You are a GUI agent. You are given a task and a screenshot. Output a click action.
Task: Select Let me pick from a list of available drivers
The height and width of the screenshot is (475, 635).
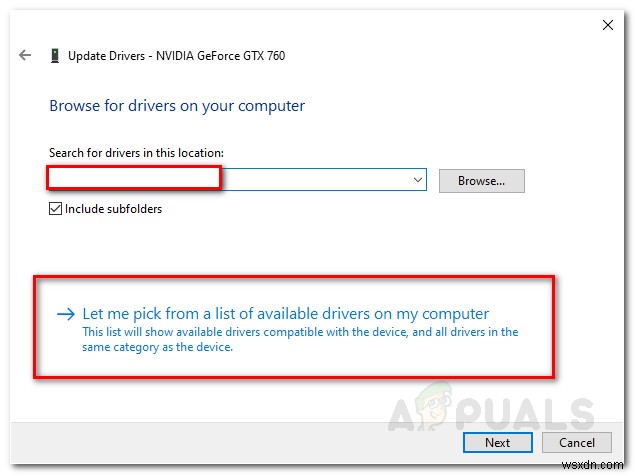click(x=286, y=314)
